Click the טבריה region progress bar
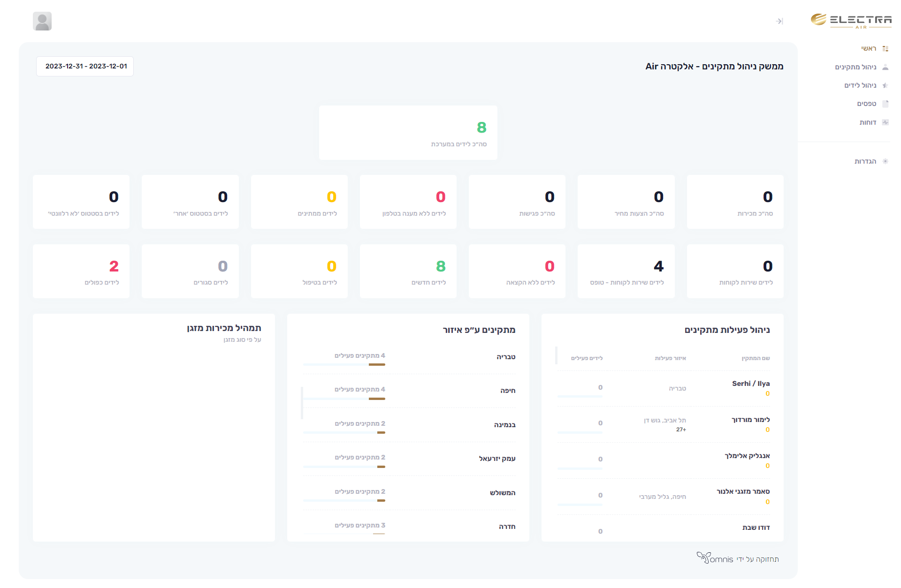 (x=344, y=364)
